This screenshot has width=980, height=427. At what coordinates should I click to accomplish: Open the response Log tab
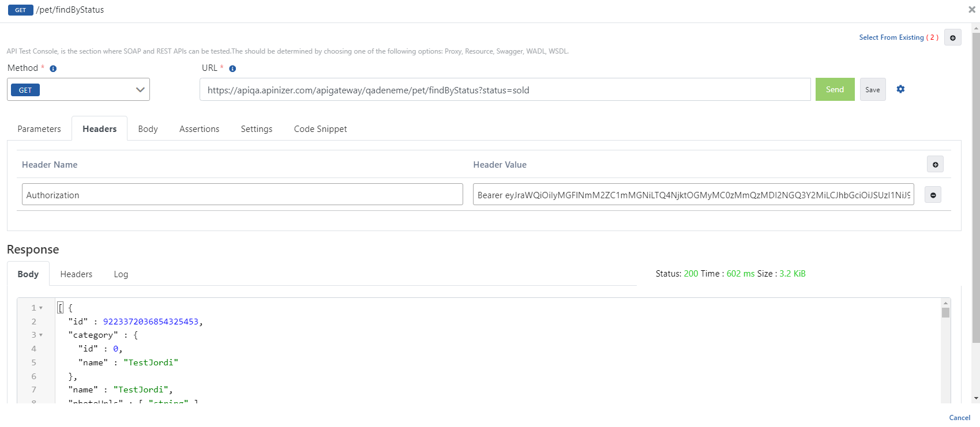click(x=121, y=274)
